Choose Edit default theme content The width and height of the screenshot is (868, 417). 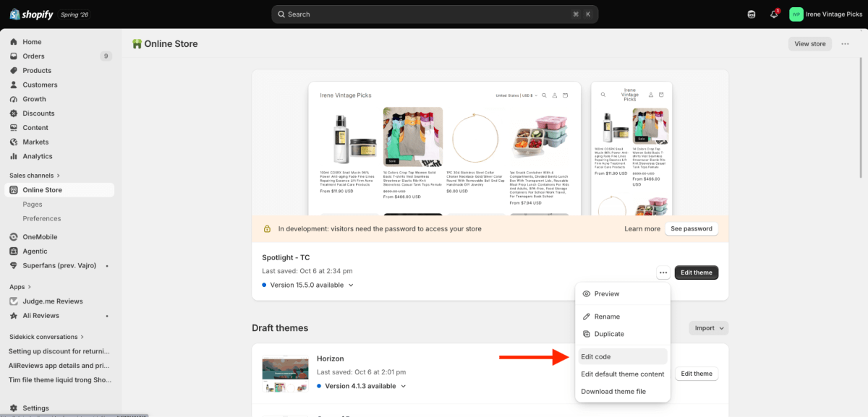click(x=623, y=374)
